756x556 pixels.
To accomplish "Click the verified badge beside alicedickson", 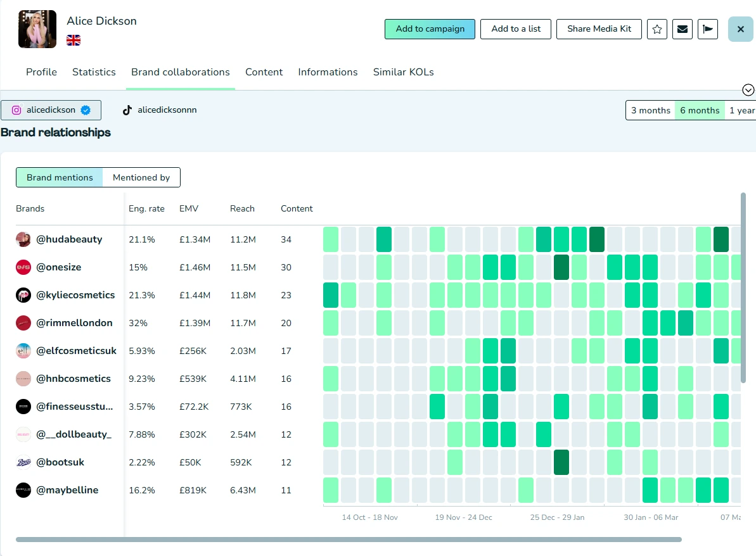I will pyautogui.click(x=86, y=110).
